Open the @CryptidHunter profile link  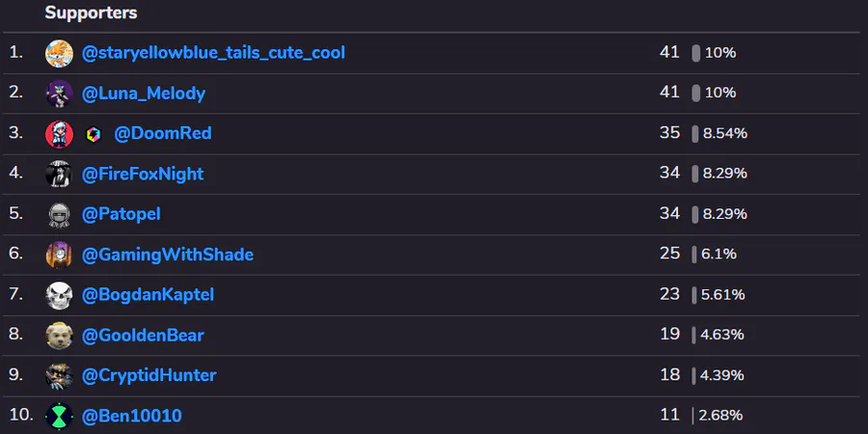(149, 375)
